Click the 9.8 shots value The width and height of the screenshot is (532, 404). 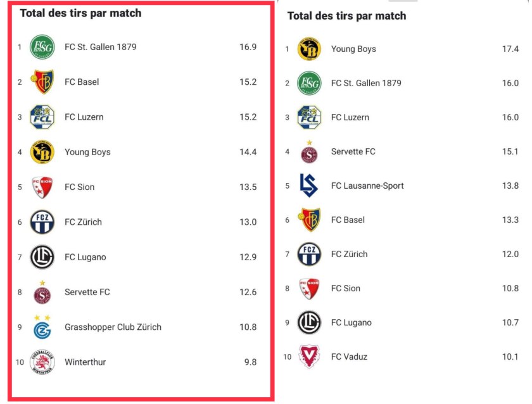coord(250,362)
